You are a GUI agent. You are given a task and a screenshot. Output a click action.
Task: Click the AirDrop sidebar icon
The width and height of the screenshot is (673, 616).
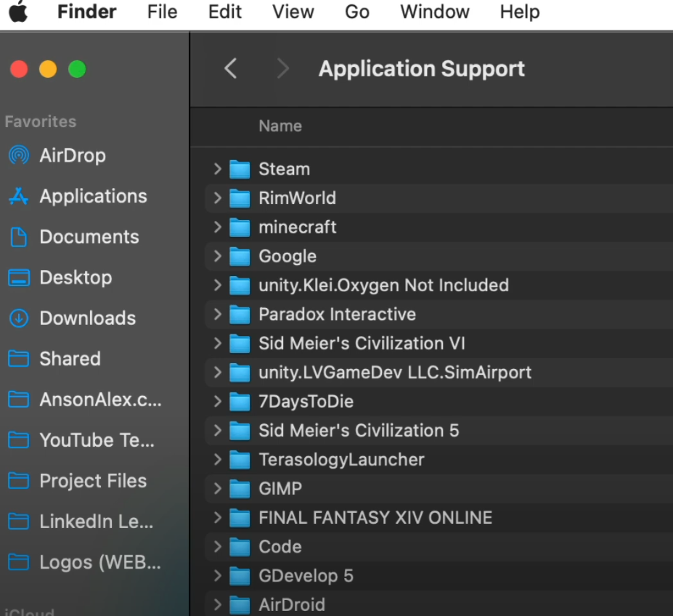click(19, 155)
